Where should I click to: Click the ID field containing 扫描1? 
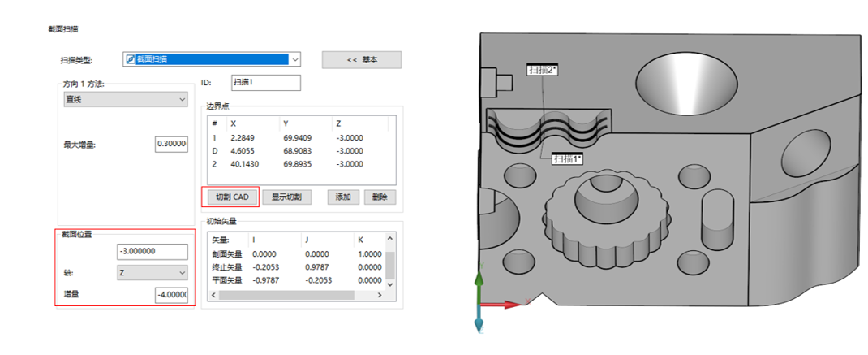pyautogui.click(x=266, y=82)
